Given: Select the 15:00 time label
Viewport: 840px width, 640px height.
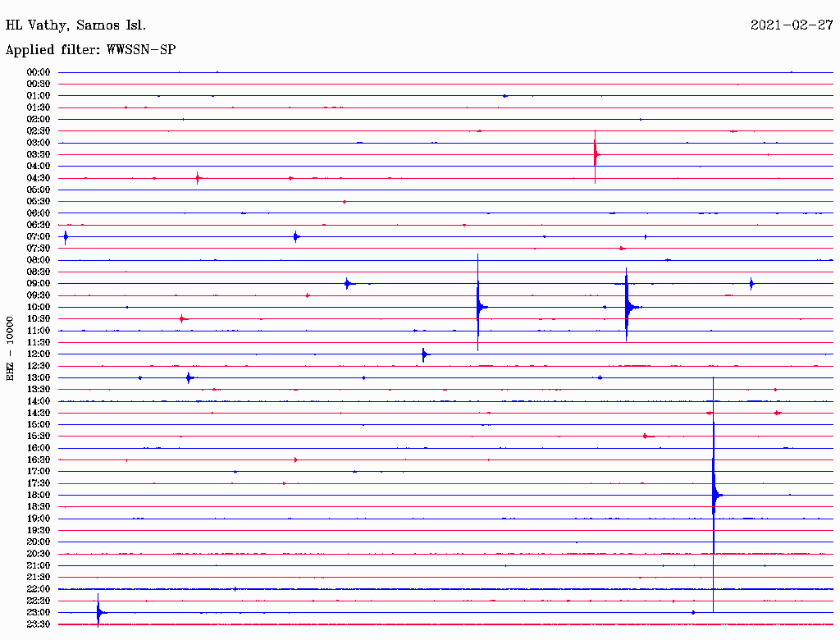Looking at the screenshot, I should point(38,424).
